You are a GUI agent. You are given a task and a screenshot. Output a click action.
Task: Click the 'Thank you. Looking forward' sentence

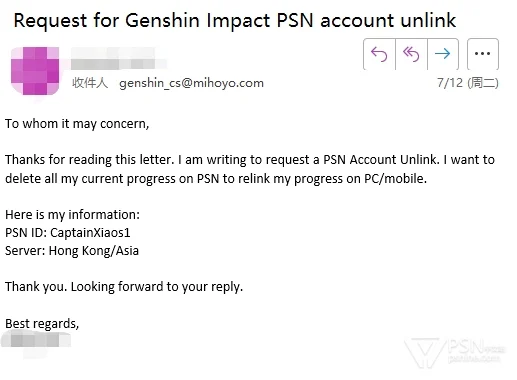[x=124, y=287]
